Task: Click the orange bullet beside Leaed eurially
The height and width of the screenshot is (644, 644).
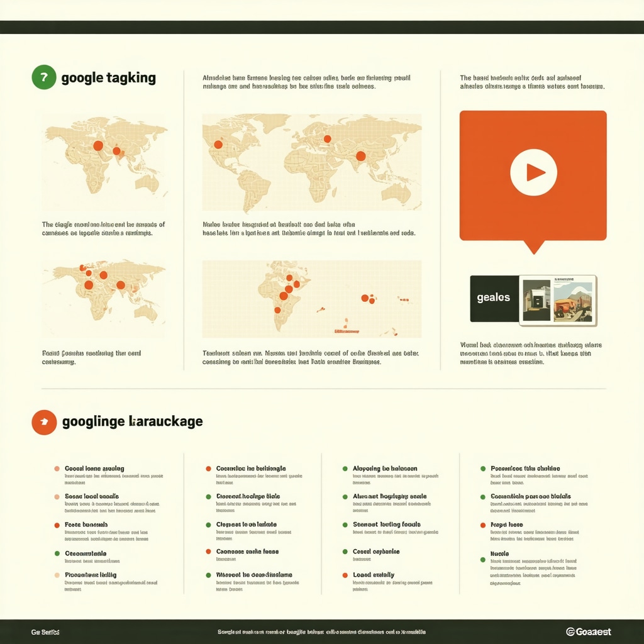Action: (345, 575)
